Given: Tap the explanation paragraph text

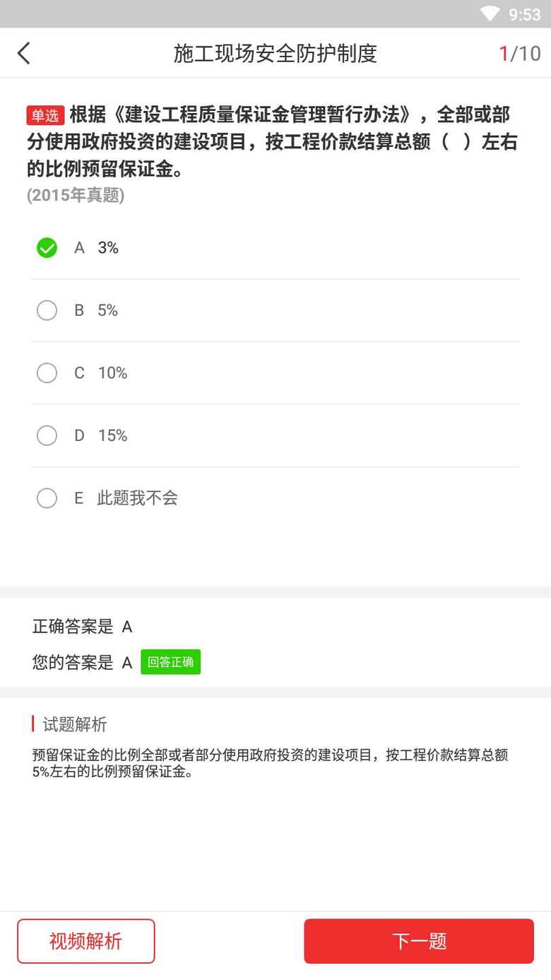Looking at the screenshot, I should (x=270, y=763).
